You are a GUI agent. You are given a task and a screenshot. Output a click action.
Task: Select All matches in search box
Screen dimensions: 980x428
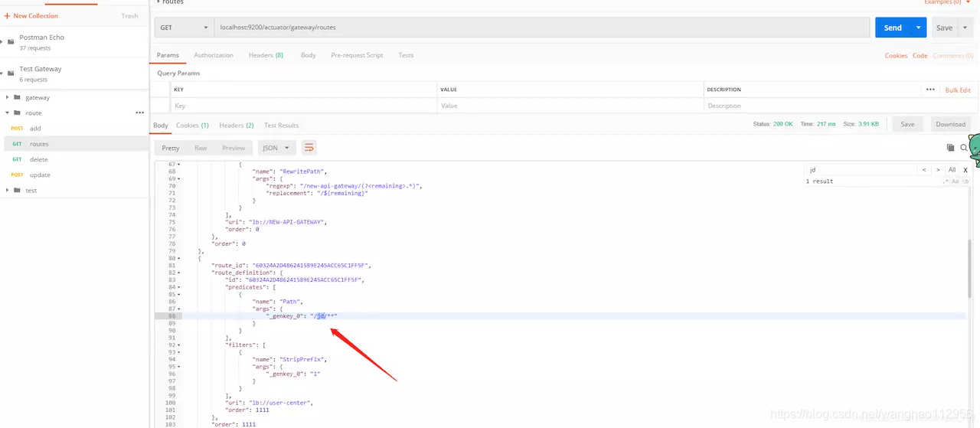coord(952,170)
